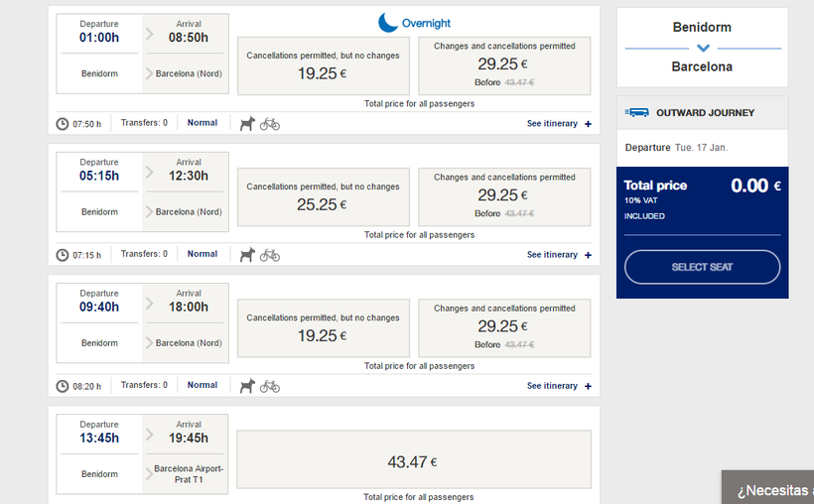Open the ¿Necesitas help chat popup
Viewport: 814px width, 504px height.
pos(772,489)
